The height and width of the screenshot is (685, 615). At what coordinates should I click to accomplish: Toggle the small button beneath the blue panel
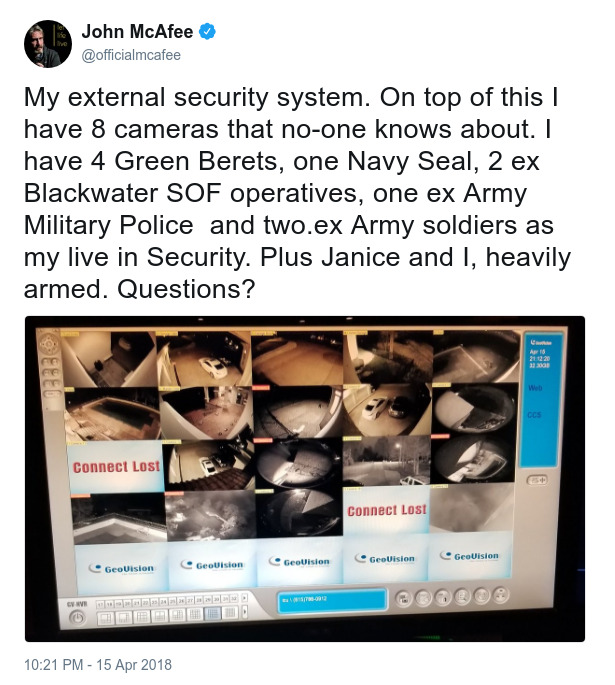(537, 480)
